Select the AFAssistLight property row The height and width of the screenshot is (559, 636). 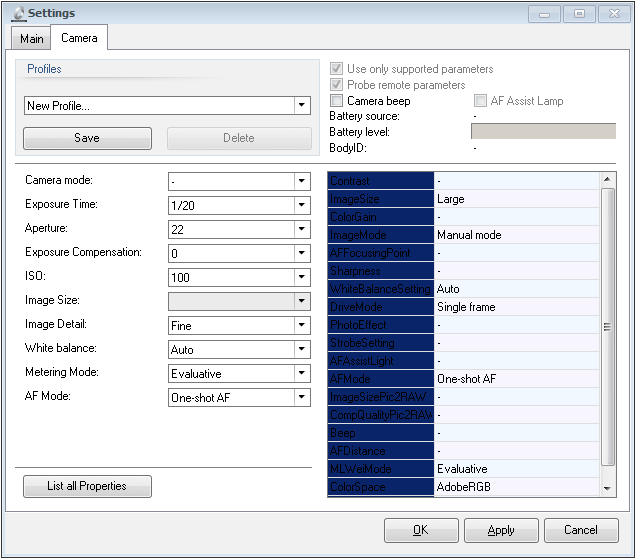463,361
